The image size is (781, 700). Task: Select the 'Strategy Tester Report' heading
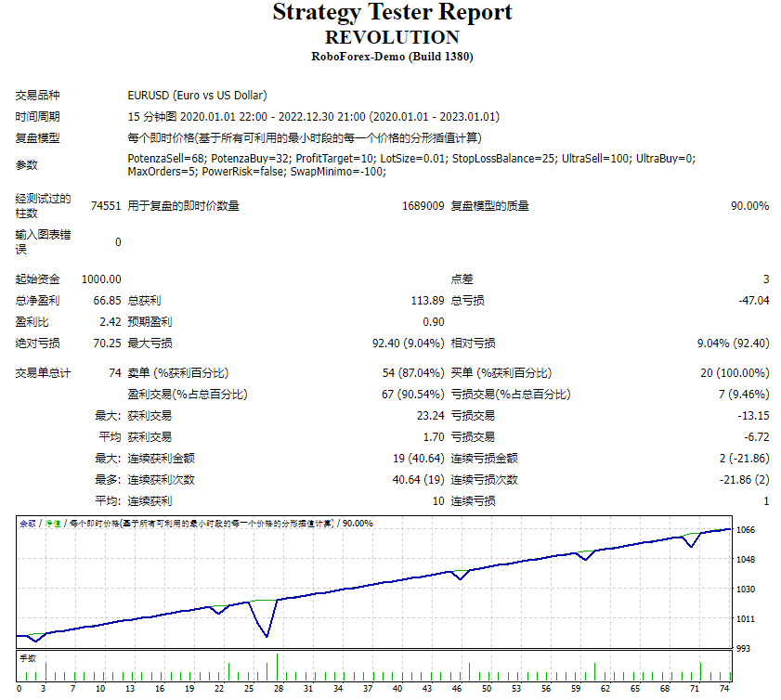click(392, 13)
